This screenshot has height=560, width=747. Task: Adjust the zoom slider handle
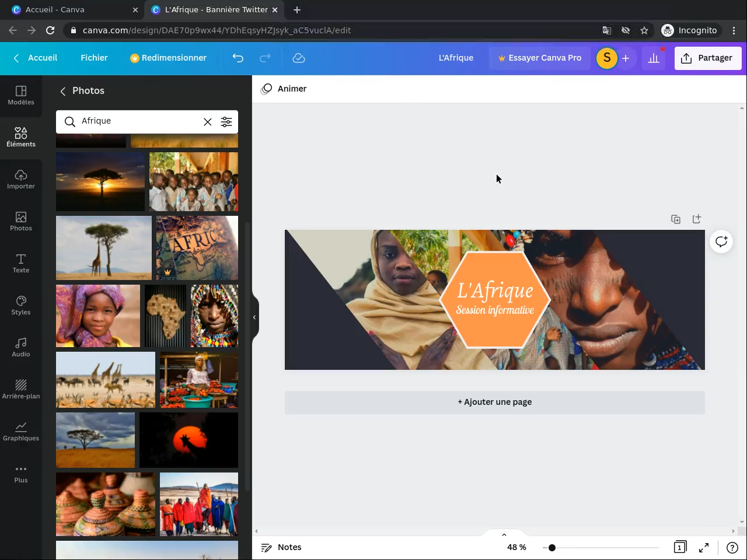click(551, 548)
